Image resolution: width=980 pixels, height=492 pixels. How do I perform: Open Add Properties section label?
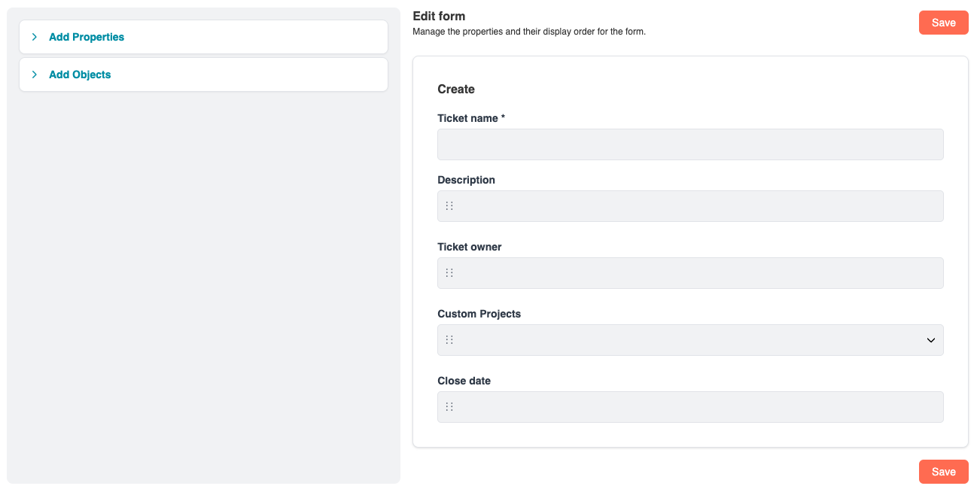(87, 37)
